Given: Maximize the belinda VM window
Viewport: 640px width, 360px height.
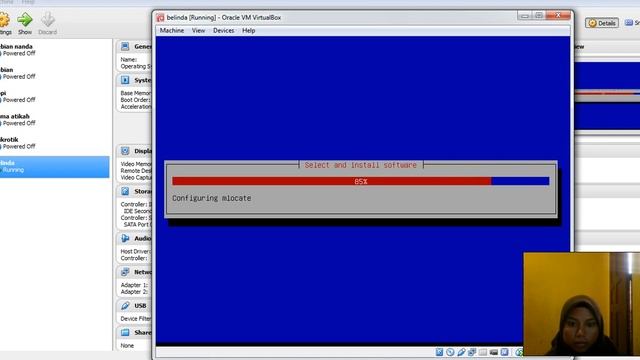Looking at the screenshot, I should pos(538,16).
